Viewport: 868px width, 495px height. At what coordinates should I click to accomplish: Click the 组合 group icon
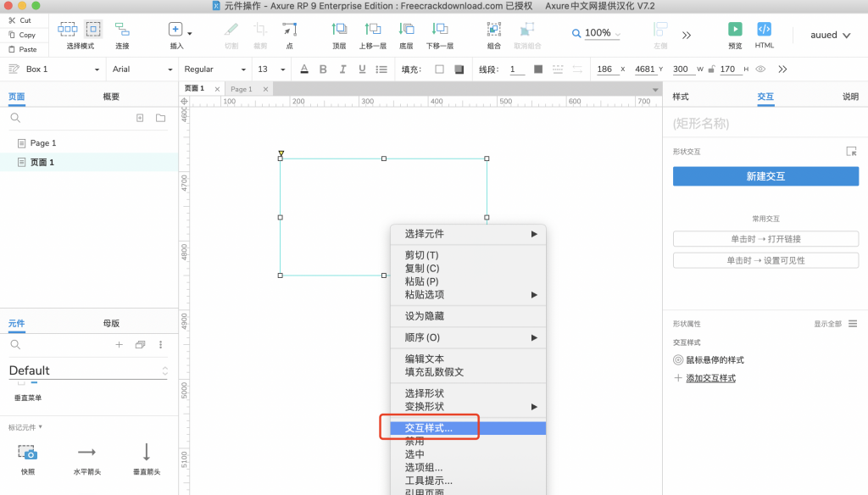[x=494, y=30]
